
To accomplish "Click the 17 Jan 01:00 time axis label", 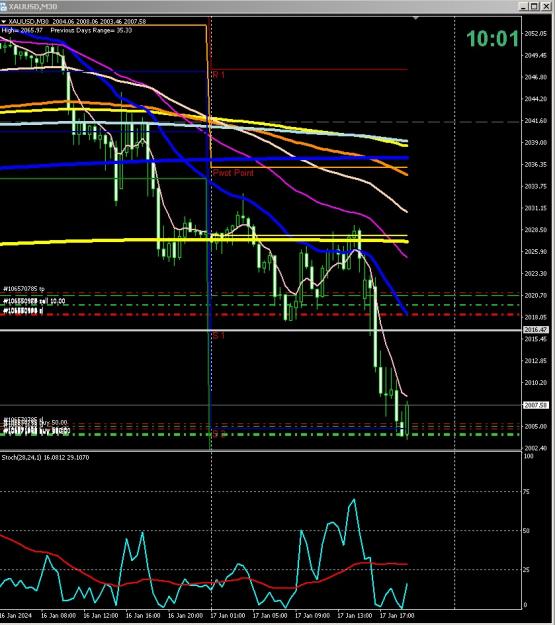I will tap(226, 616).
